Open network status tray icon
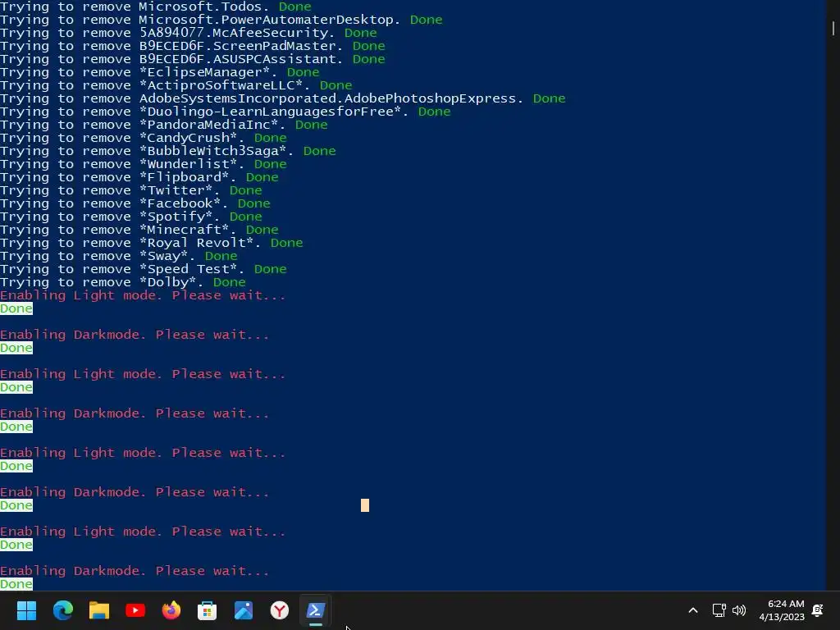 [x=719, y=610]
